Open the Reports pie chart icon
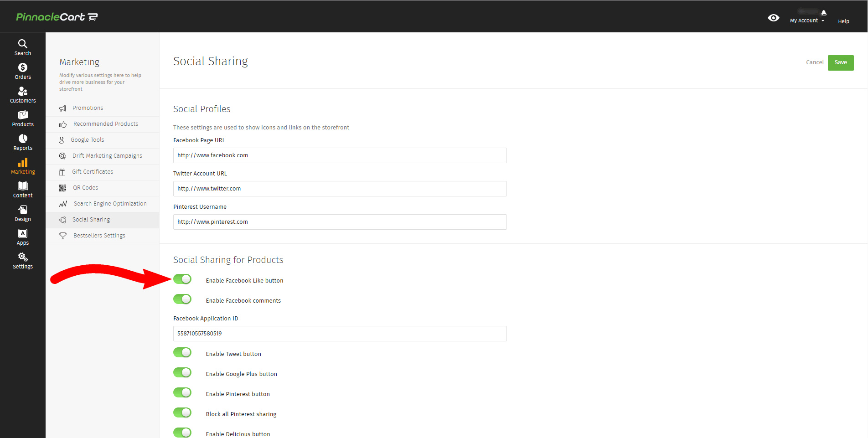Image resolution: width=868 pixels, height=438 pixels. point(23,139)
